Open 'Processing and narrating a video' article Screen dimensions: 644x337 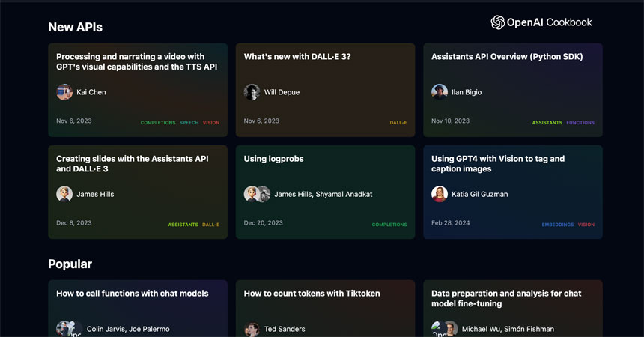(137, 61)
